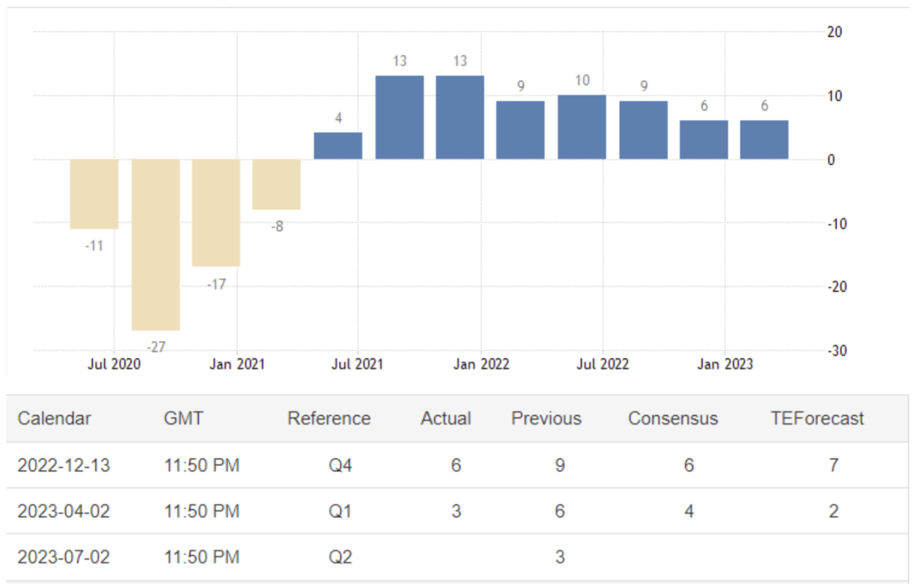Click the Jul 2021 axis label
This screenshot has height=587, width=924.
357,364
